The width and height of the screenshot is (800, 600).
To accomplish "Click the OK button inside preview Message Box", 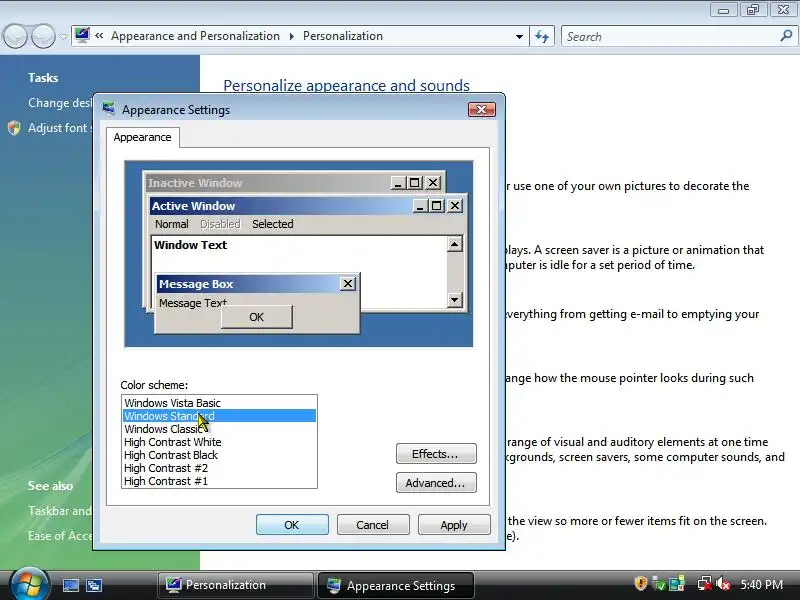I will pos(257,317).
